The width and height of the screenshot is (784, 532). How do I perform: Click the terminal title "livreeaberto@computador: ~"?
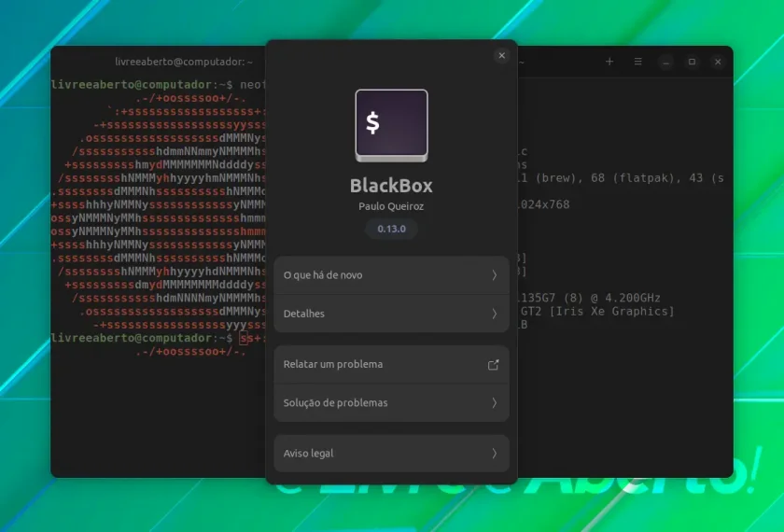click(x=184, y=62)
